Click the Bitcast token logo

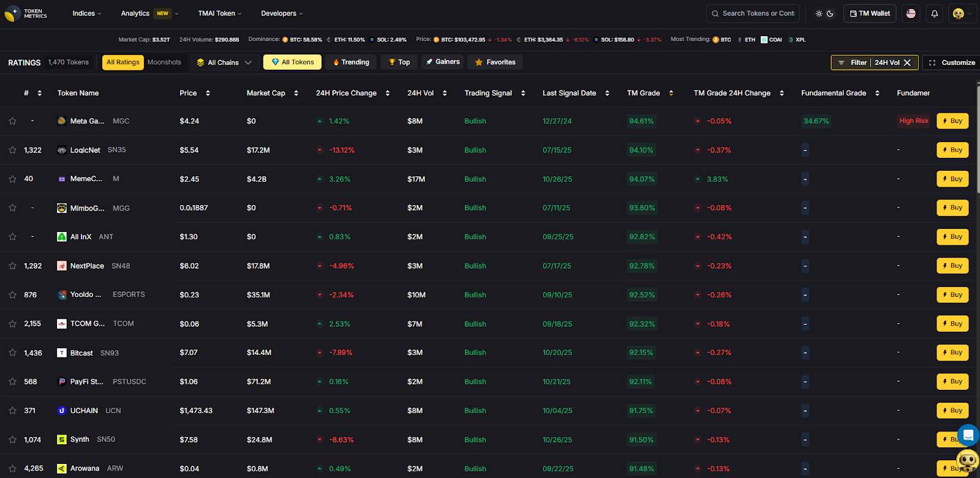[x=62, y=353]
